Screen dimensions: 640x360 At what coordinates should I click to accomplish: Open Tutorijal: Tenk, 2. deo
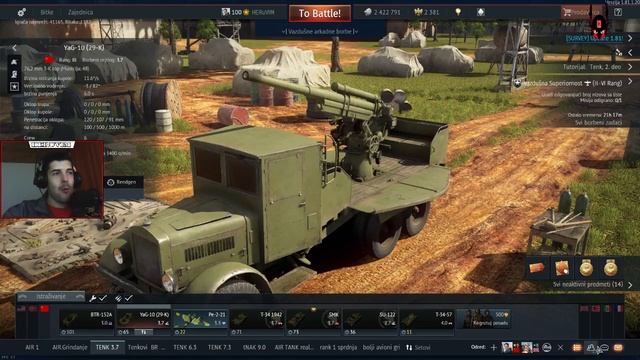[x=592, y=67]
